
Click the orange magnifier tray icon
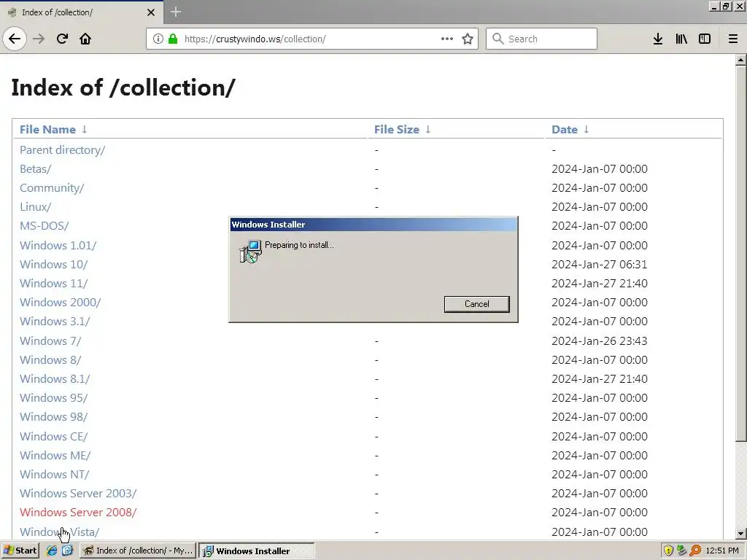click(695, 551)
